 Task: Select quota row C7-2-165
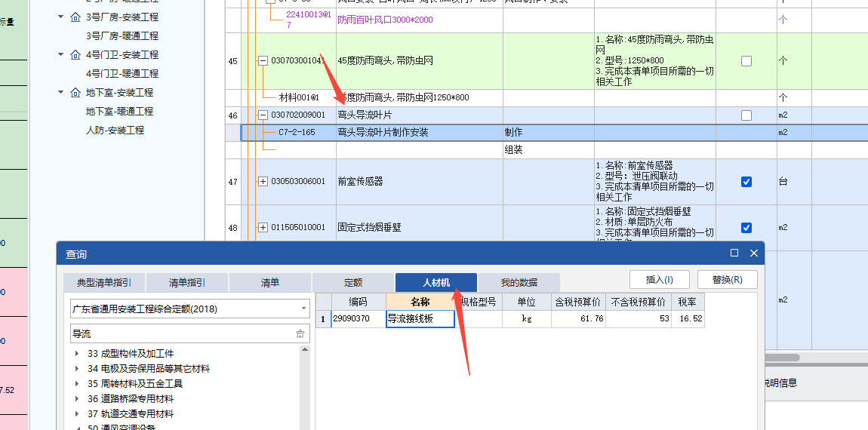(x=296, y=133)
